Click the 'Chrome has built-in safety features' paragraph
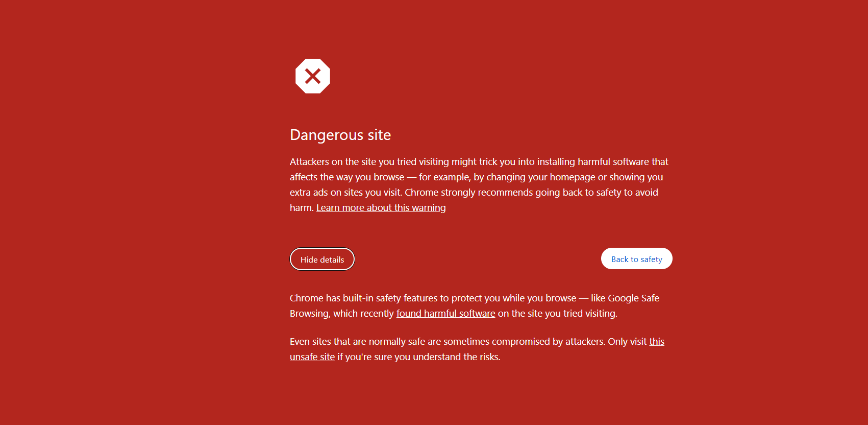 coord(475,305)
